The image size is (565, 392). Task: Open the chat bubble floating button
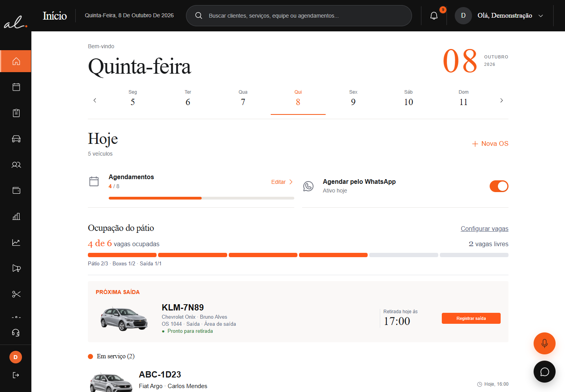coord(545,372)
